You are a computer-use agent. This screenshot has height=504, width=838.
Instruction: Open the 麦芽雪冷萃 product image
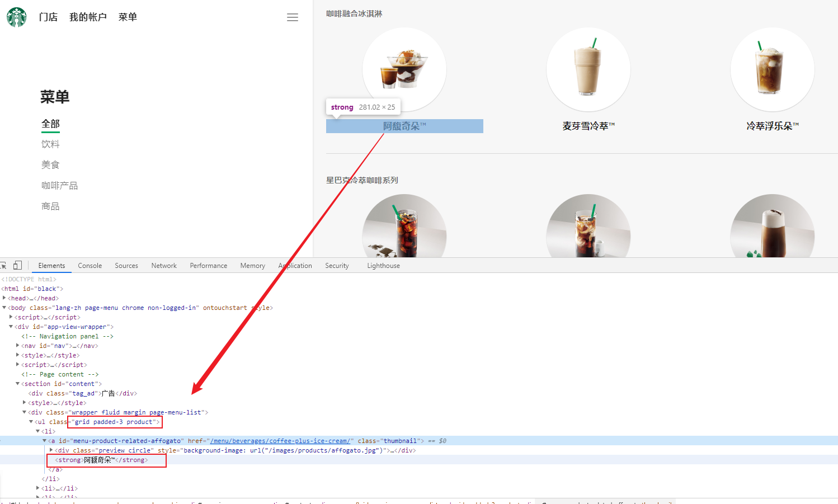[589, 70]
